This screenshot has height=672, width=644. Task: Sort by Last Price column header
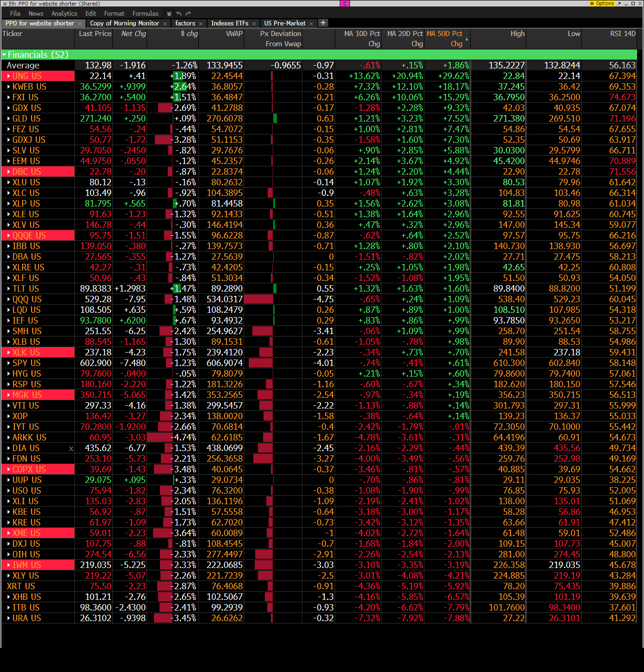tap(94, 39)
